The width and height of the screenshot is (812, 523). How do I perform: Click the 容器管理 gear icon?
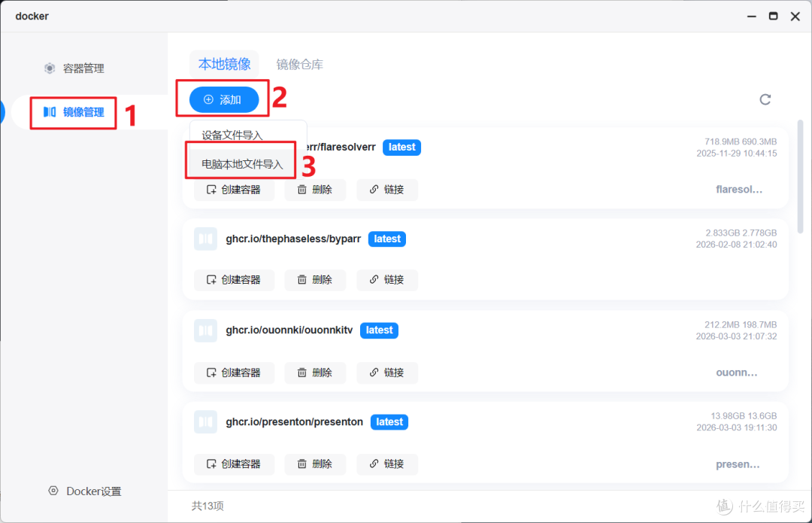coord(50,68)
